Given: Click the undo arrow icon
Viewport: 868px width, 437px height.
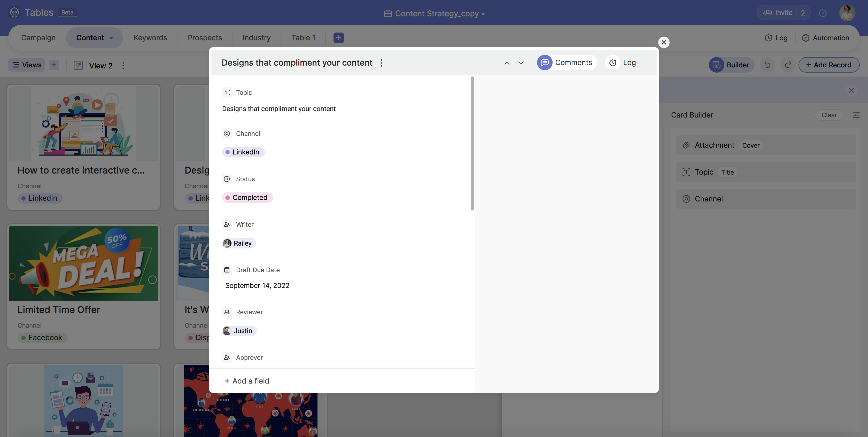Looking at the screenshot, I should pos(767,65).
